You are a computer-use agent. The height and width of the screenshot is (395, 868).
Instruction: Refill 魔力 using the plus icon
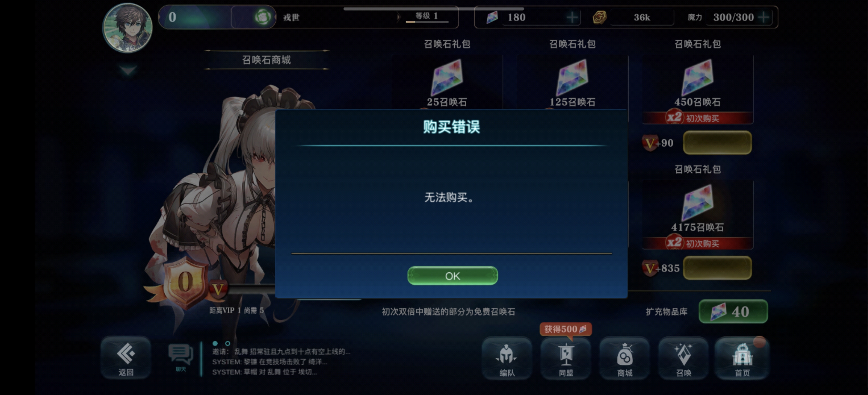pyautogui.click(x=764, y=17)
